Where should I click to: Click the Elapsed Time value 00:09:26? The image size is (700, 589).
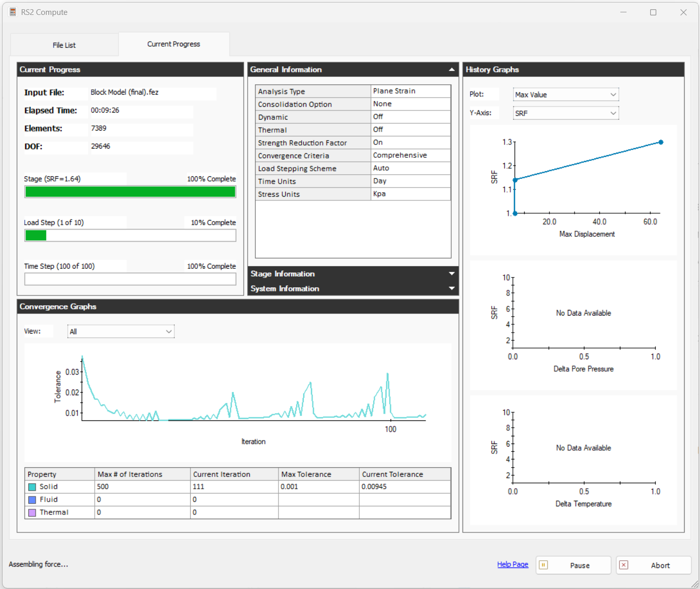point(105,111)
